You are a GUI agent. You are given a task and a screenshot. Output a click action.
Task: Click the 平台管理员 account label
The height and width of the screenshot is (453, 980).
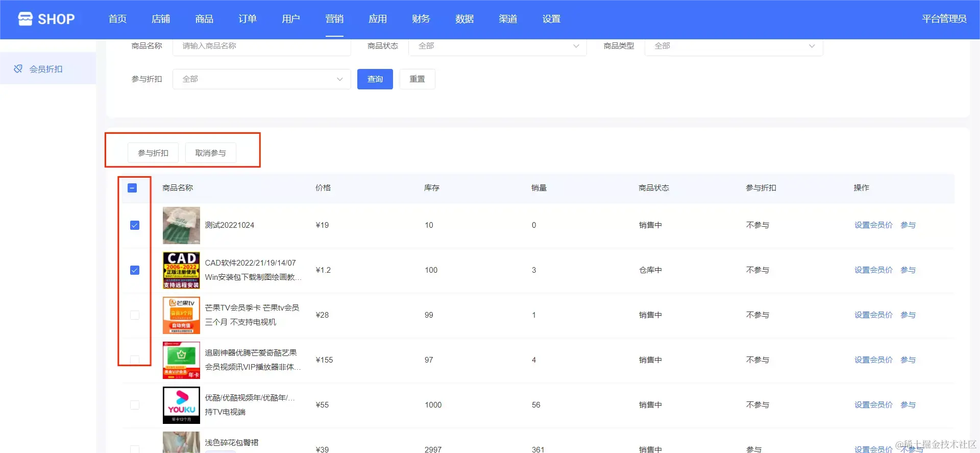[944, 19]
